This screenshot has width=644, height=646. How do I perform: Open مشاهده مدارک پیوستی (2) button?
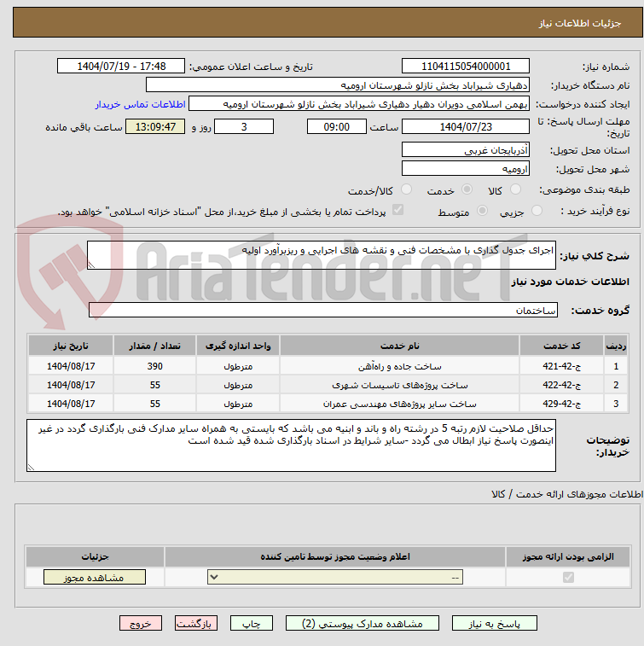point(363,623)
